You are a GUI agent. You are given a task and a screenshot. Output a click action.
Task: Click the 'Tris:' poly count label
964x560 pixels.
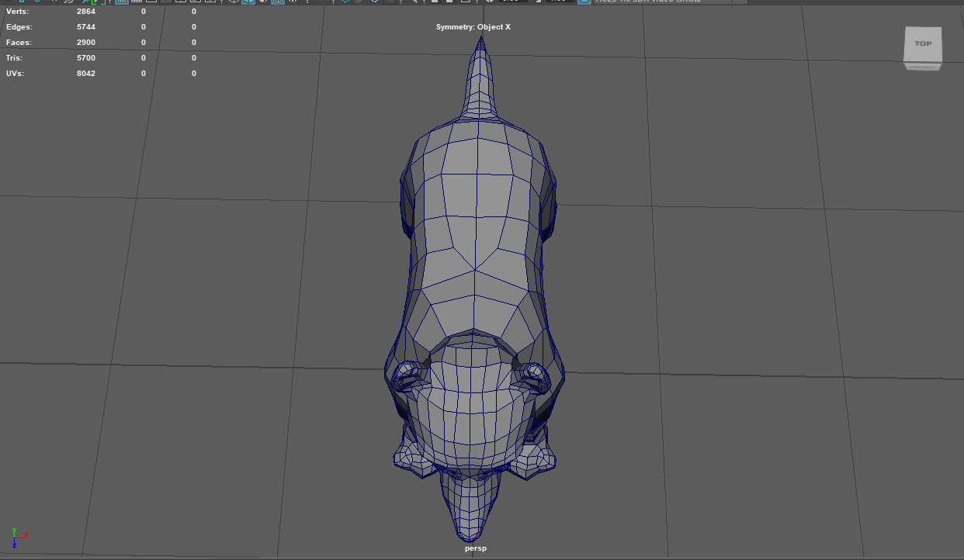15,58
